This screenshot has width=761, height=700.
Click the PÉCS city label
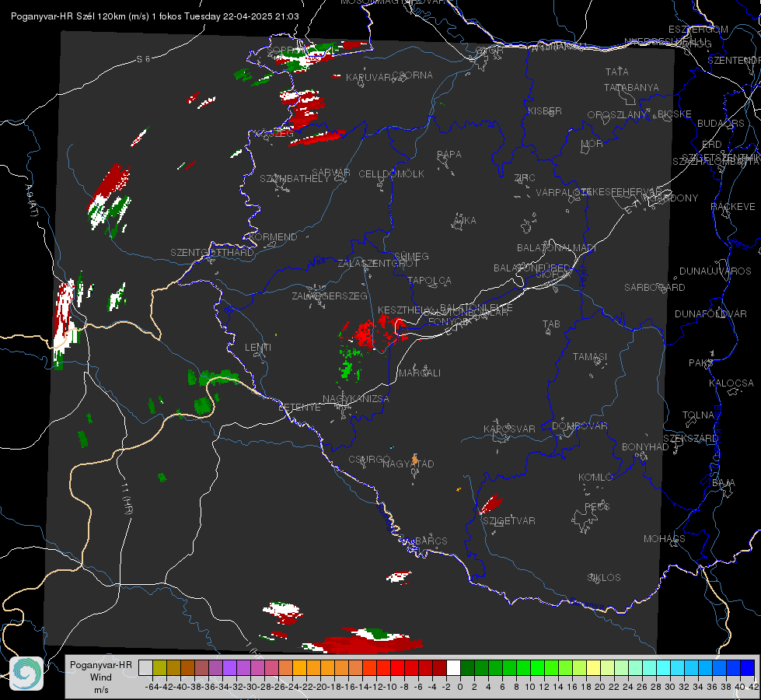(596, 506)
